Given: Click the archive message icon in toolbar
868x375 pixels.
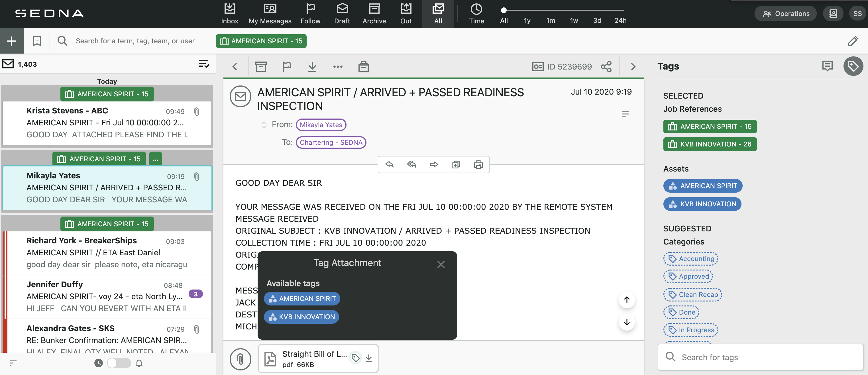Looking at the screenshot, I should [x=261, y=66].
